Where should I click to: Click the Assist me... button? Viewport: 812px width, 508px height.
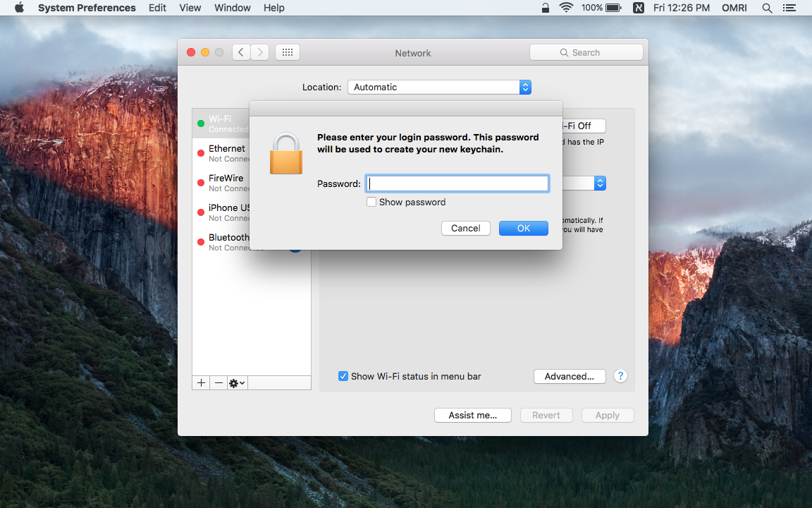tap(473, 415)
